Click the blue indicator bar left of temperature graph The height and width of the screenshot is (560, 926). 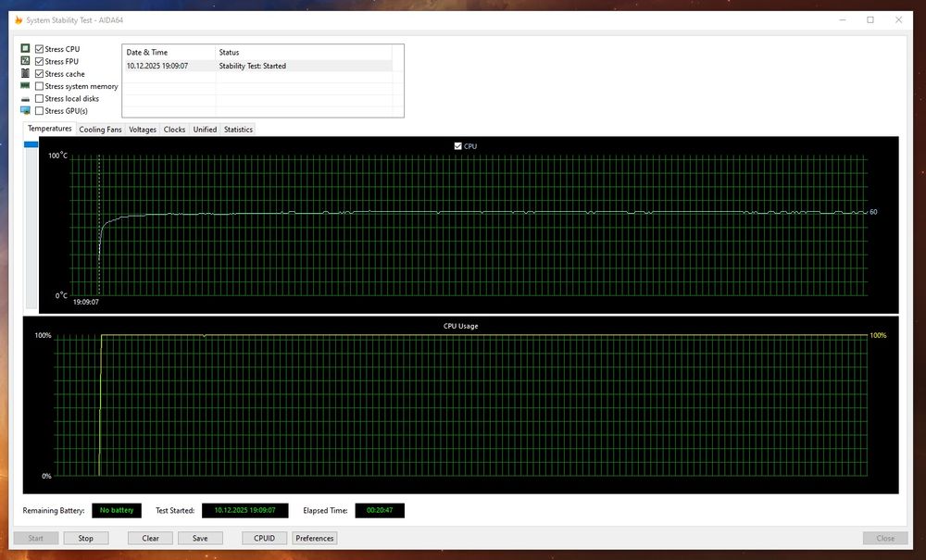31,144
